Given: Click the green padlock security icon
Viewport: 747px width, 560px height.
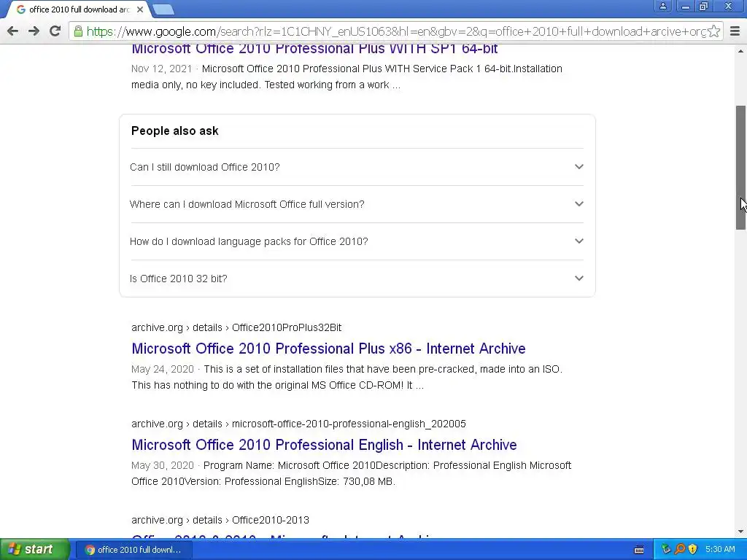Looking at the screenshot, I should (x=78, y=31).
